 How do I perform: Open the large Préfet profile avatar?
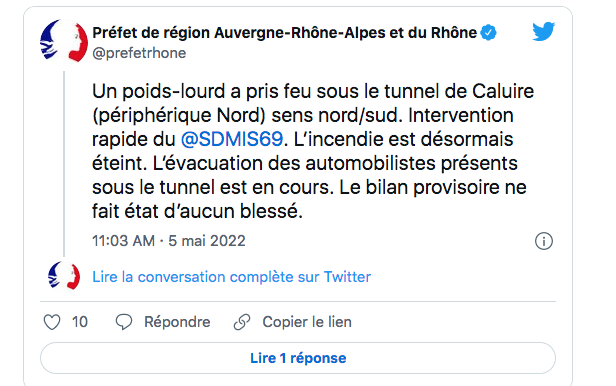coord(64,41)
